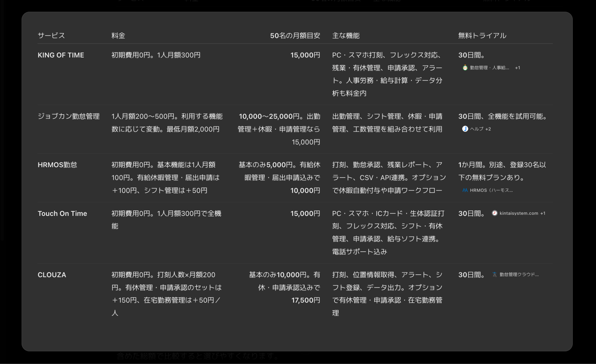Click the HRMOS logo favicon
The height and width of the screenshot is (364, 596).
(x=465, y=190)
